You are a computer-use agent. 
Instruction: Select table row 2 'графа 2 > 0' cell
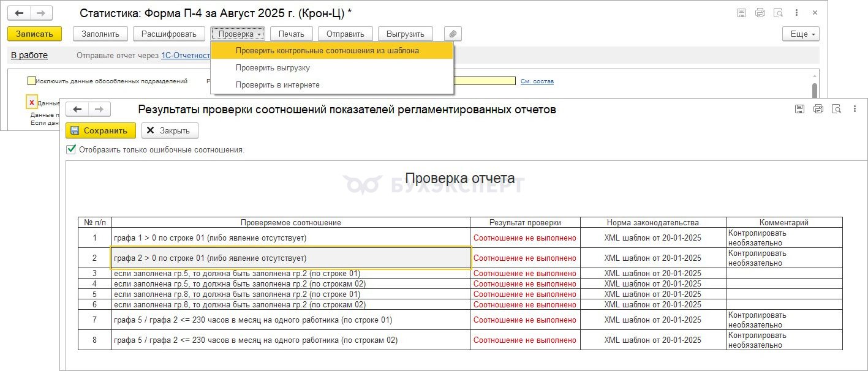[x=290, y=258]
